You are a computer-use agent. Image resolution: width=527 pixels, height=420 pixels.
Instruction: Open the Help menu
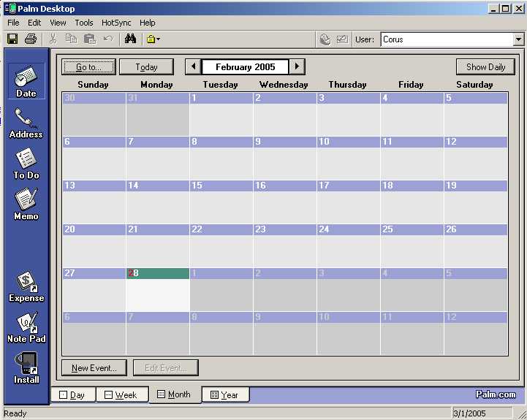click(147, 23)
